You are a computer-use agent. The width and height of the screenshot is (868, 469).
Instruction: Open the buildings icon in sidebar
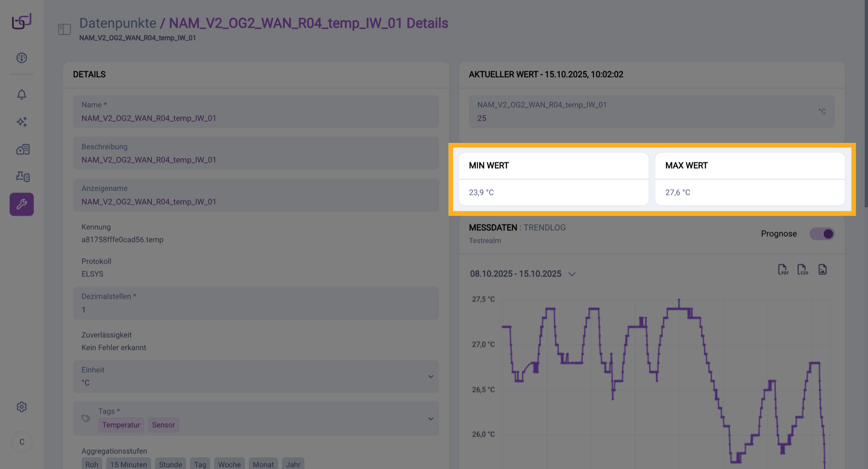[x=23, y=150]
